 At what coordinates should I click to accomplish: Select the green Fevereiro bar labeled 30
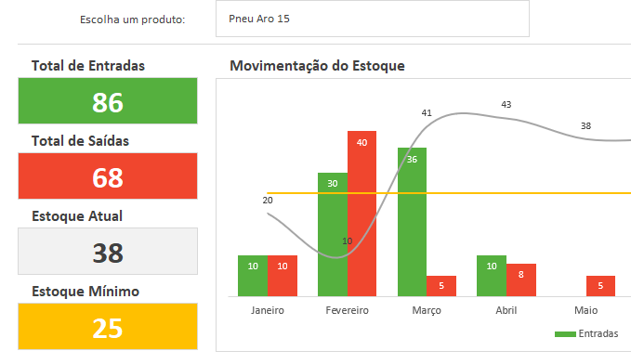(333, 235)
